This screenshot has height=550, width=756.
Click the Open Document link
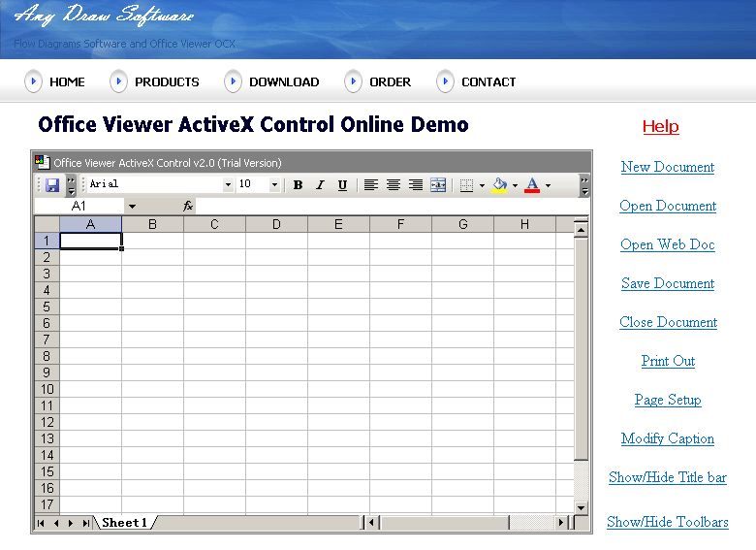coord(668,206)
